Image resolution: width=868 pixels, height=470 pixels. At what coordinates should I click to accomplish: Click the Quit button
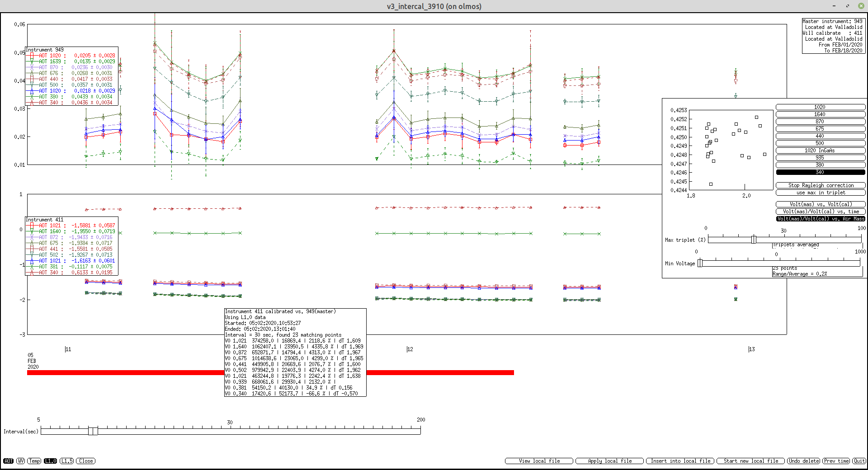click(x=859, y=461)
